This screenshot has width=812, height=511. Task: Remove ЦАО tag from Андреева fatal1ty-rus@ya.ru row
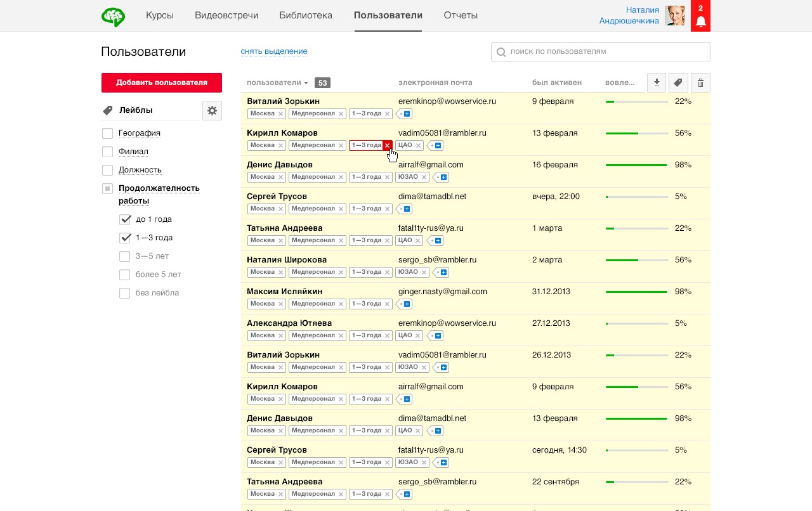(x=418, y=240)
